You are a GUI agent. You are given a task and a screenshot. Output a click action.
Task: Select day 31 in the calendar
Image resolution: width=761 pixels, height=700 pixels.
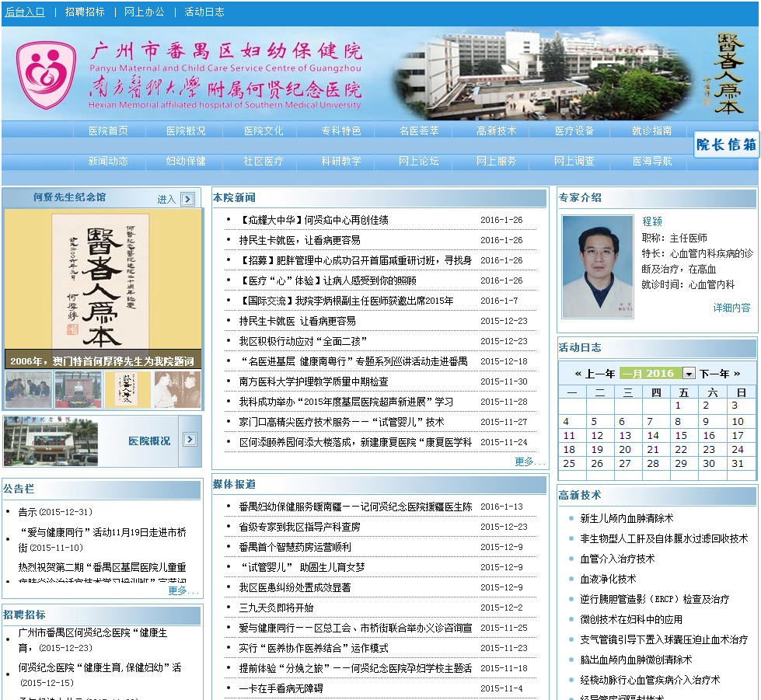[x=737, y=463]
